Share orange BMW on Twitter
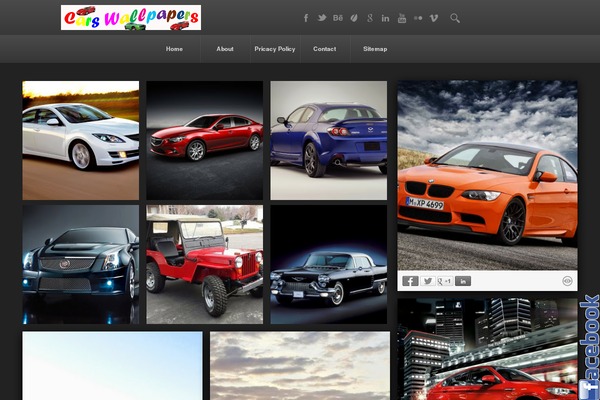This screenshot has height=400, width=600. [x=428, y=281]
